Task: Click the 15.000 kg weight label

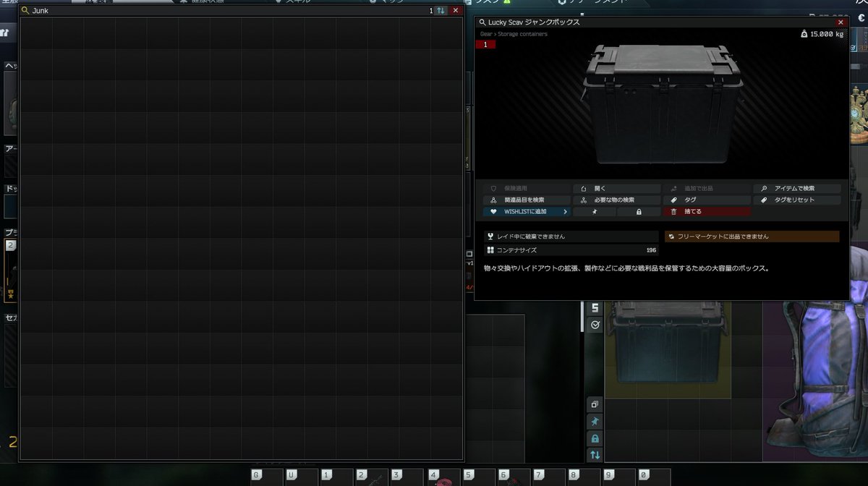Action: (823, 34)
